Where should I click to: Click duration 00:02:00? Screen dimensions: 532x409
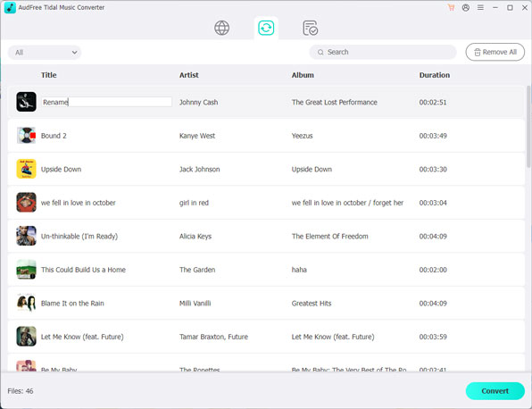pyautogui.click(x=433, y=270)
